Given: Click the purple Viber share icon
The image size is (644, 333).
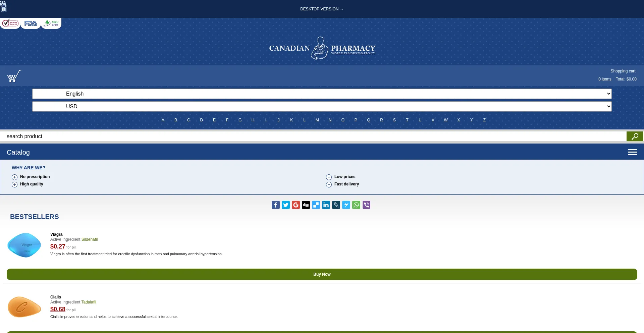Looking at the screenshot, I should (366, 205).
